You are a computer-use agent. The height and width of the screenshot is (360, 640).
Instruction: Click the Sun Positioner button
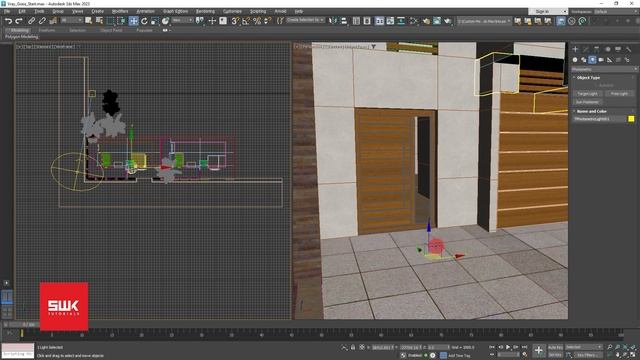click(x=588, y=102)
